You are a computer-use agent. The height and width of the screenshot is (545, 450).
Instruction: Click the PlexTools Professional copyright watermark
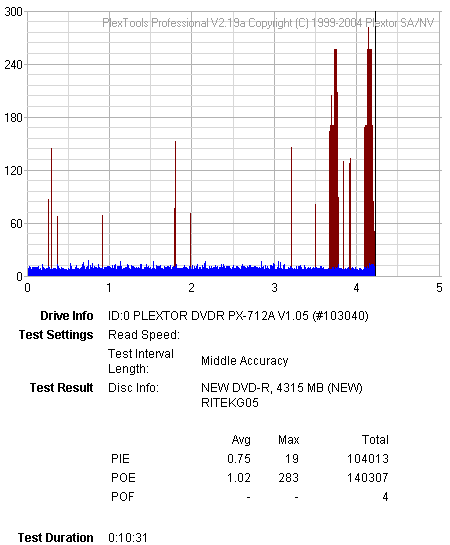[268, 23]
